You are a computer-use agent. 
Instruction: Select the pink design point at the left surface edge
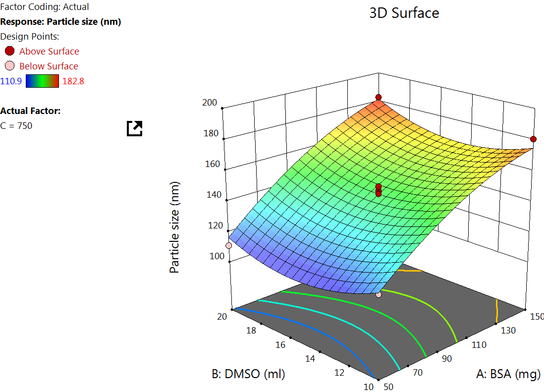coord(229,246)
